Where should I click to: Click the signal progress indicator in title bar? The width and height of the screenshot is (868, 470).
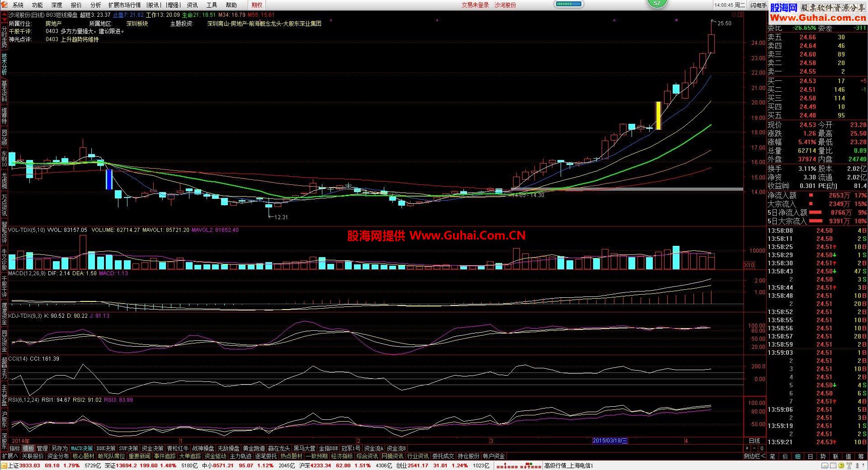569,4
